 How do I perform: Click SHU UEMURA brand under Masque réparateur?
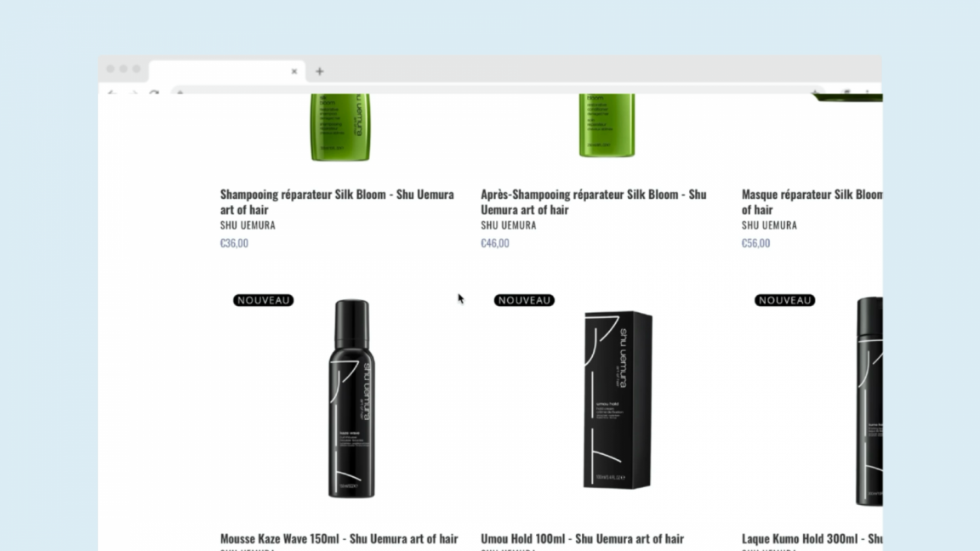[769, 224]
